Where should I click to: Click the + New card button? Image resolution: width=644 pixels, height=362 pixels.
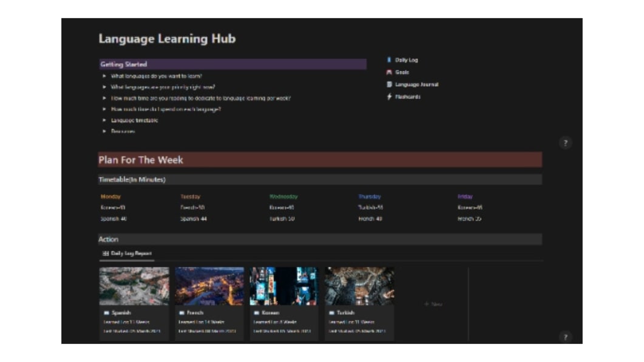pos(434,303)
